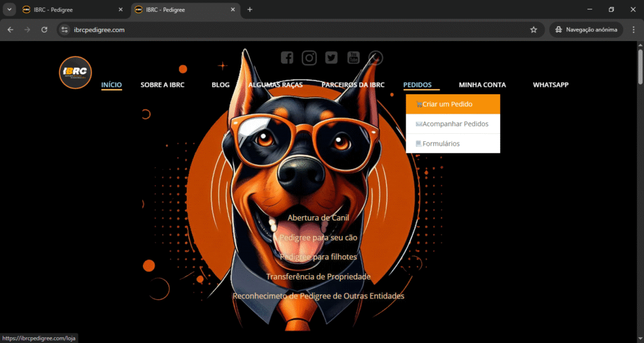Open the WhatsApp circle icon near social icons

(x=376, y=58)
